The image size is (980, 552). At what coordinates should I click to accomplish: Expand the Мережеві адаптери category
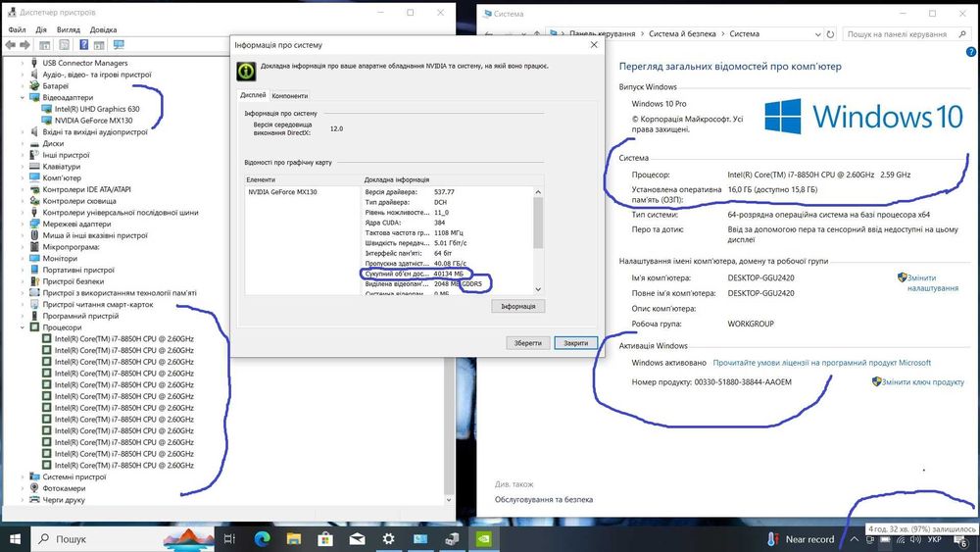[23, 224]
